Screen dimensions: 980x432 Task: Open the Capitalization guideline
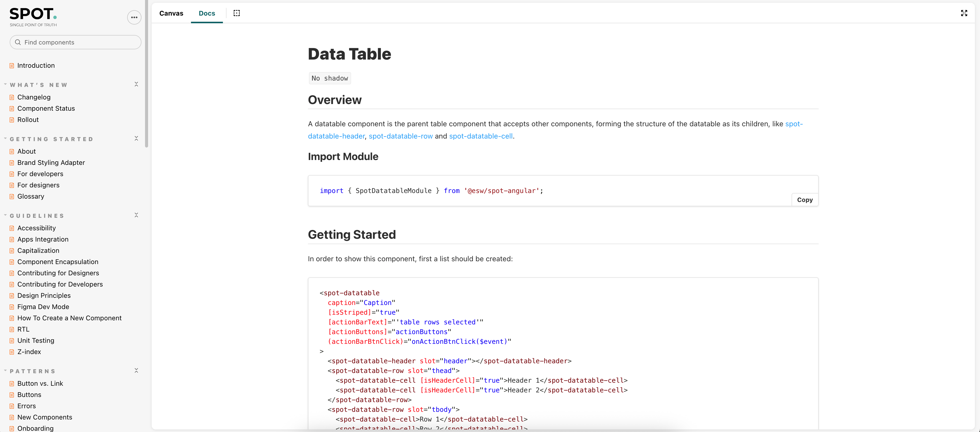click(x=38, y=251)
